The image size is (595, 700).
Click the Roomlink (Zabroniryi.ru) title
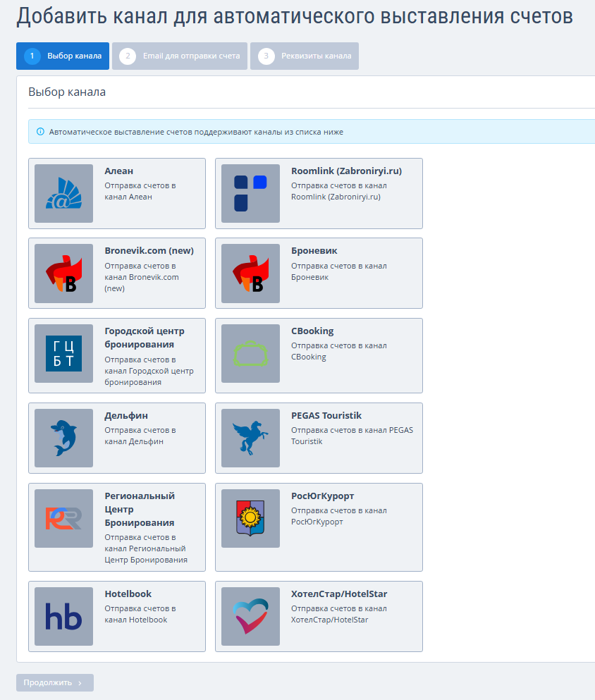click(346, 171)
